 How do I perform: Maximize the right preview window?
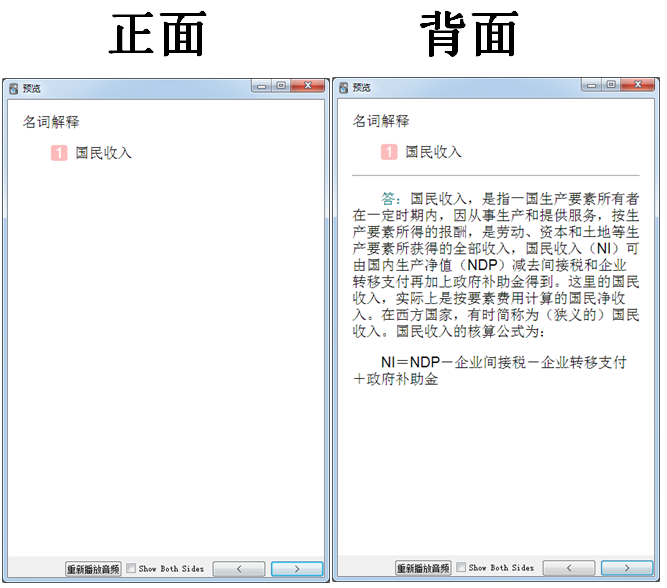[611, 85]
